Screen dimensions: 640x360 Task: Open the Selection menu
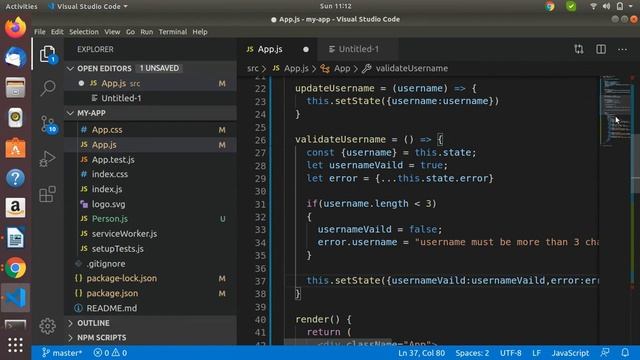tap(84, 32)
